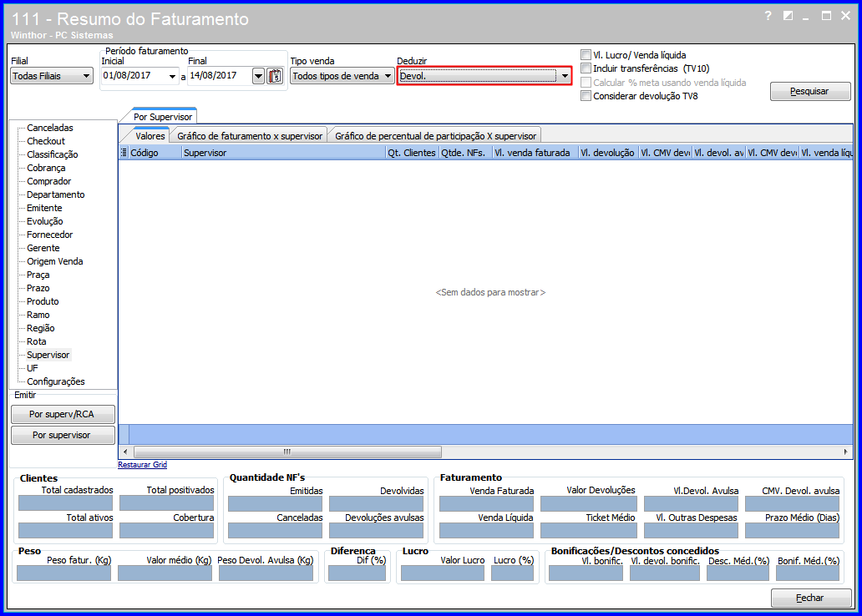Open Gráfico de percentual de participação tab
The height and width of the screenshot is (616, 862).
(435, 136)
